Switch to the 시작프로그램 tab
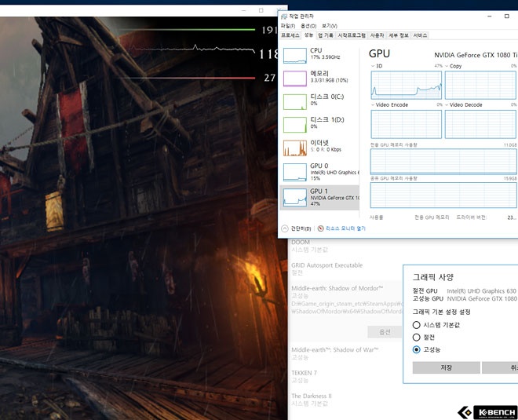518x420 pixels. [351, 35]
